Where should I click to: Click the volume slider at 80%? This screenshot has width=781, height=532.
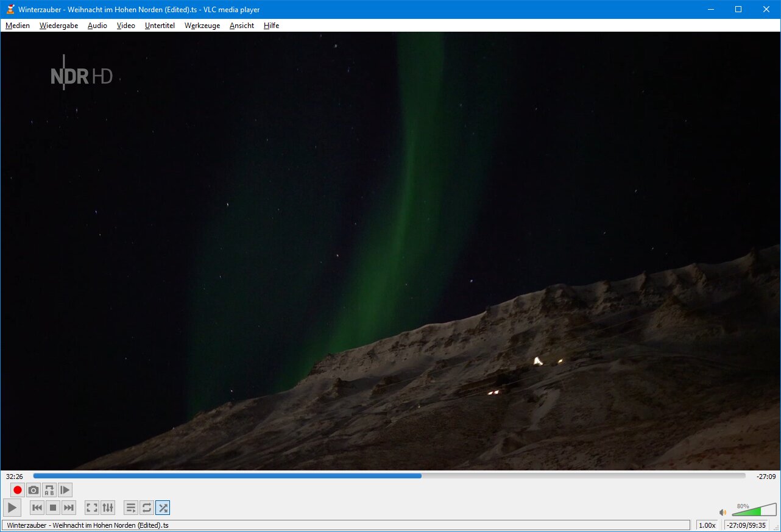[762, 511]
